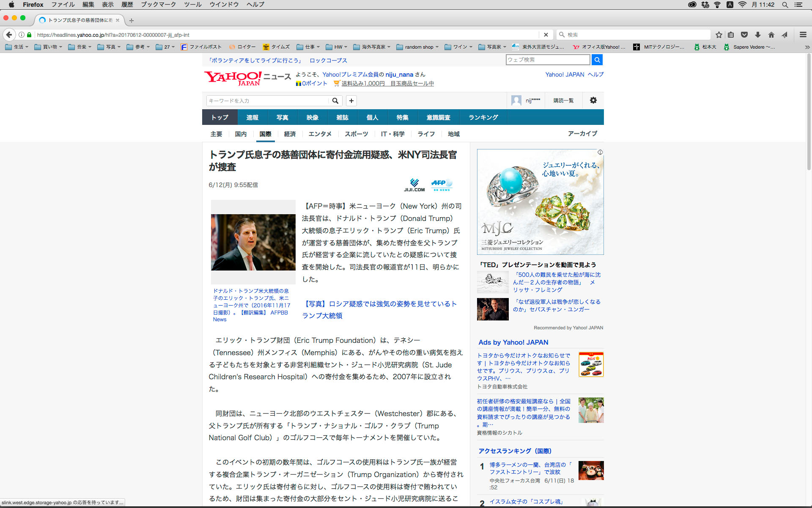Expand the 写真家 bookmarks folder dropdown
This screenshot has width=812, height=508.
[x=493, y=47]
